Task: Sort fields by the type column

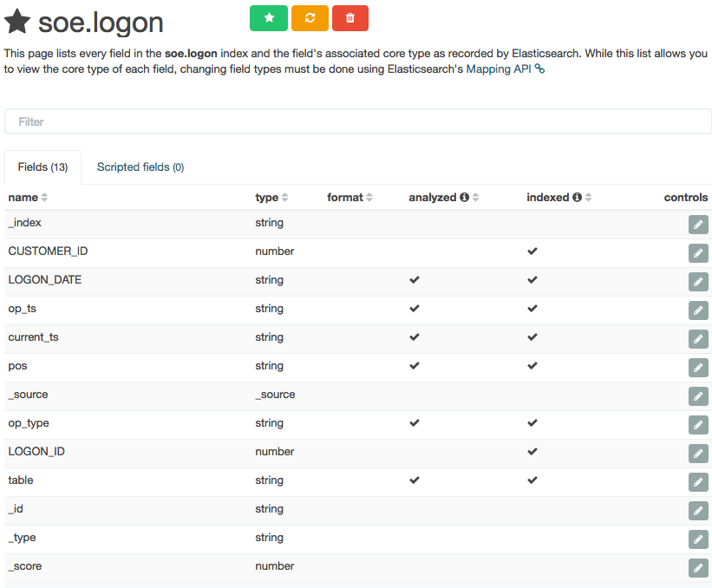Action: [x=284, y=198]
